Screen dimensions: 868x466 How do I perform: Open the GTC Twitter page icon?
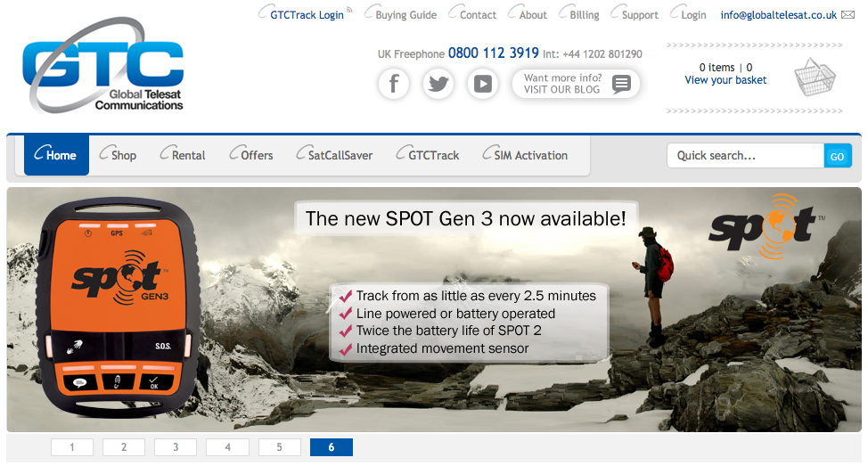coord(438,84)
